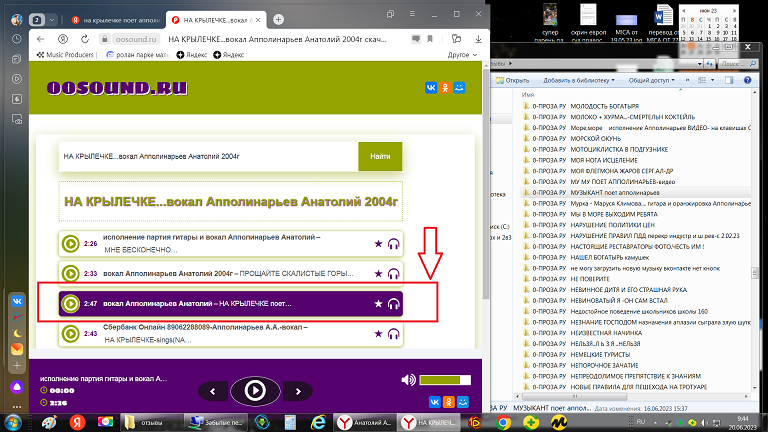The image size is (768, 432).
Task: Adjust the player volume slider
Action: [x=445, y=380]
